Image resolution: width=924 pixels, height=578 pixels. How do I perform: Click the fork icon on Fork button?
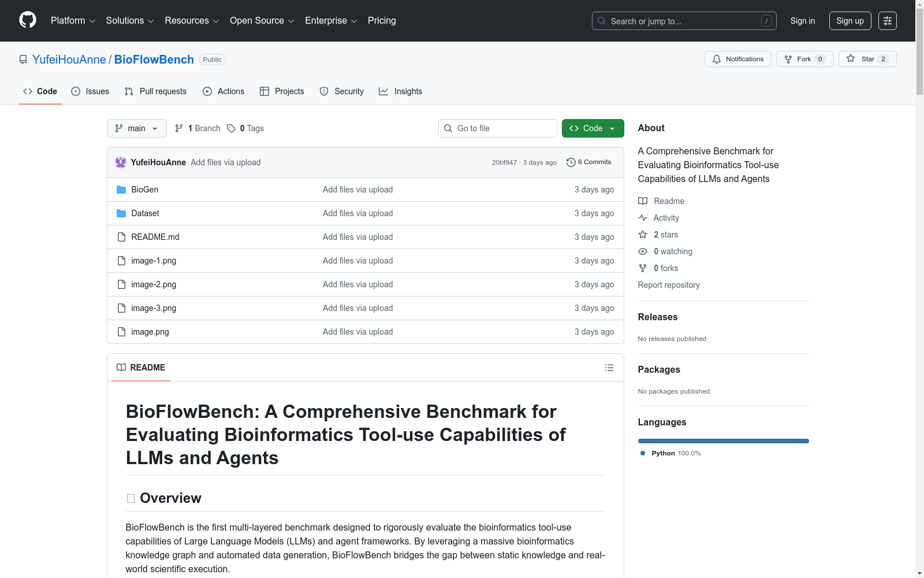click(x=788, y=59)
